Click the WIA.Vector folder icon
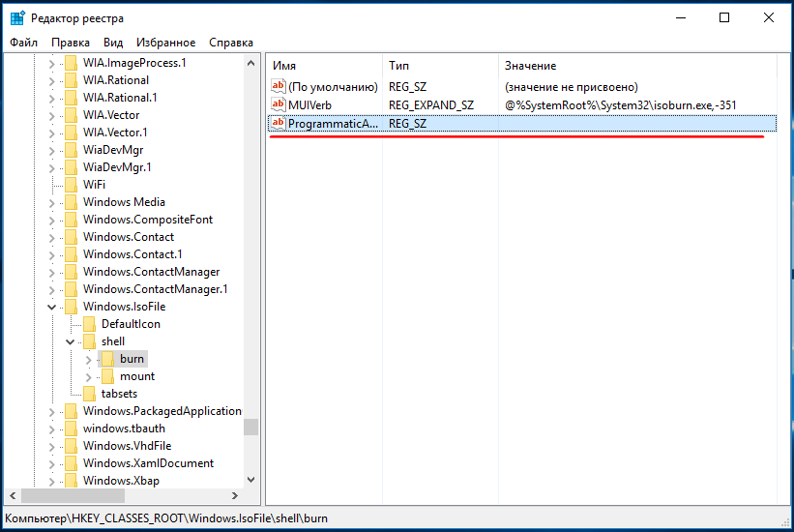The width and height of the screenshot is (794, 532). point(71,115)
